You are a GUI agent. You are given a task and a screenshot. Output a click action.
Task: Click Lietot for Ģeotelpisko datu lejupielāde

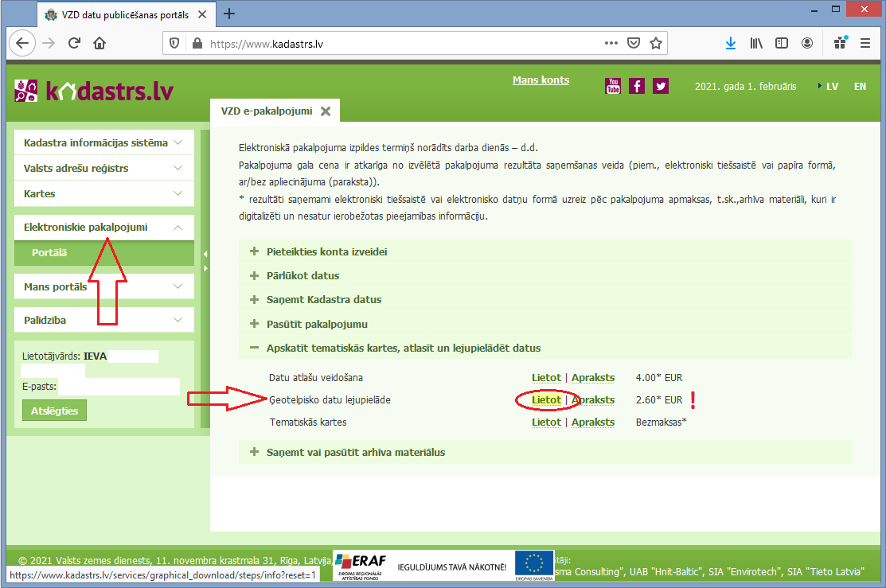(x=546, y=399)
